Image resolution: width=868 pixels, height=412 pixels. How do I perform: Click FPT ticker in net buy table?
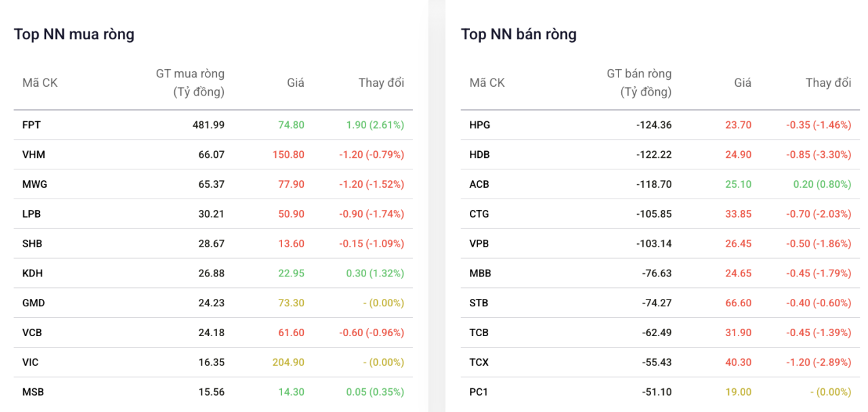tap(32, 125)
